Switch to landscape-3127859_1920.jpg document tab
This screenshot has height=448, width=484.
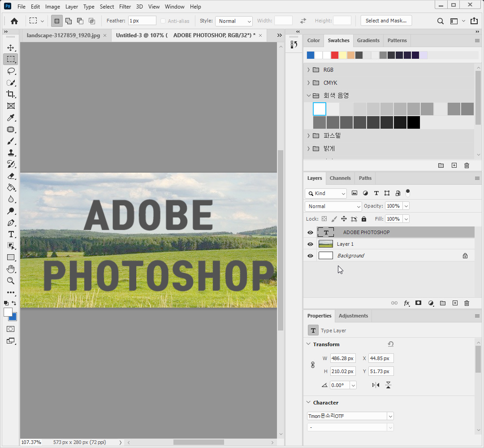tap(63, 35)
